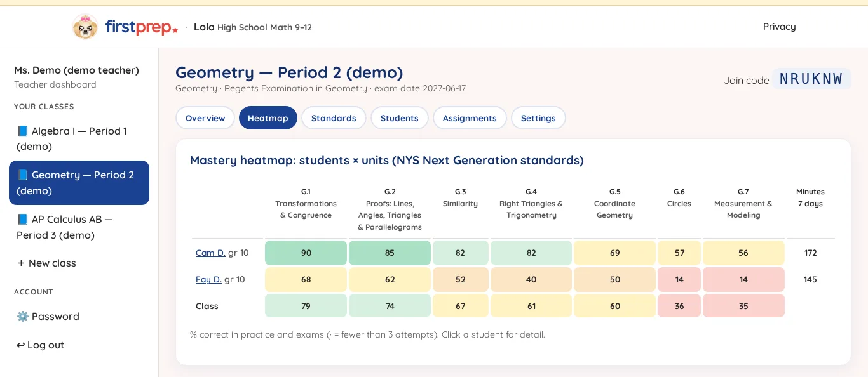Click the plus icon beside New class

(21, 263)
